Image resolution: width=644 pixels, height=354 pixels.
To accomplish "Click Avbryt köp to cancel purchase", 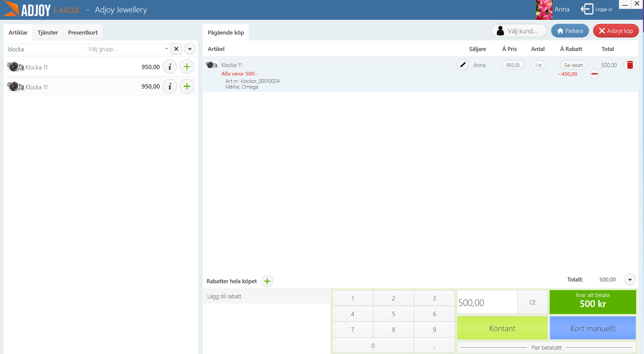I will (x=616, y=31).
